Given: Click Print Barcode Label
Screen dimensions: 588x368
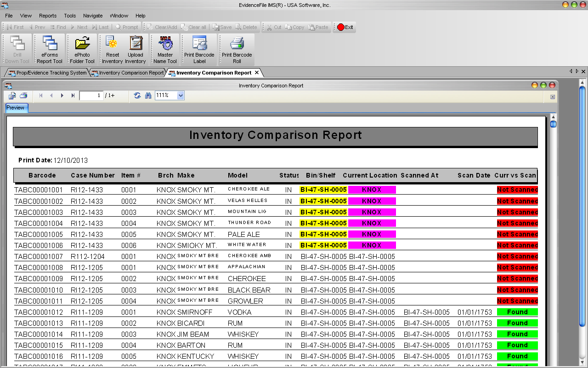Looking at the screenshot, I should click(199, 49).
